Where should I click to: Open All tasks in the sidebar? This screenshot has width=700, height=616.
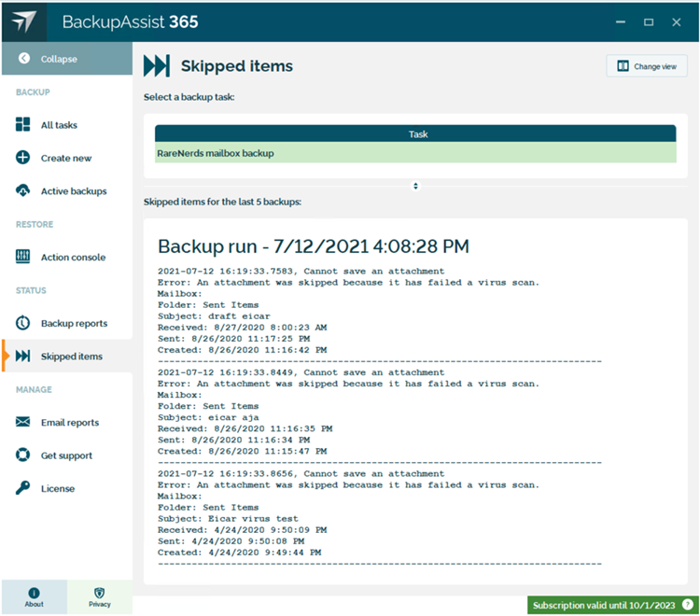click(59, 125)
